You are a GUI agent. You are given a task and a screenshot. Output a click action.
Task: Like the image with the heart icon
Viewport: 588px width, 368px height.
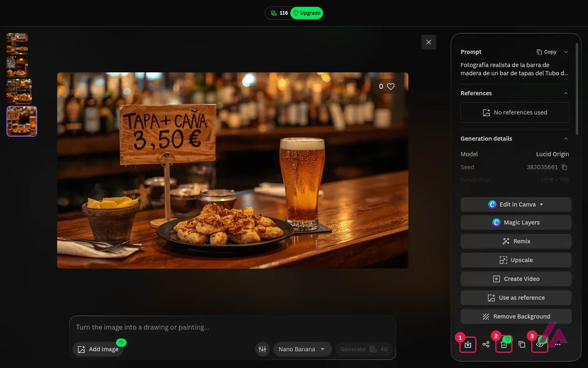click(391, 86)
